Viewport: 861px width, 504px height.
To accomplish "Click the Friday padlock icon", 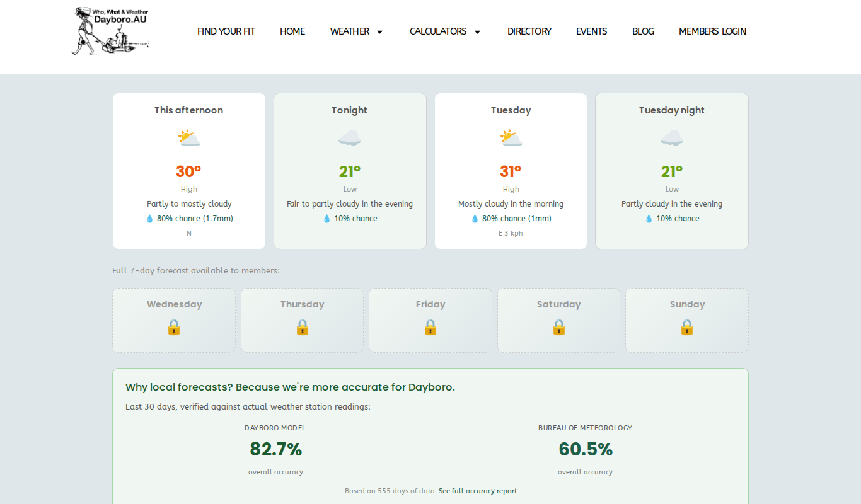I will (430, 327).
